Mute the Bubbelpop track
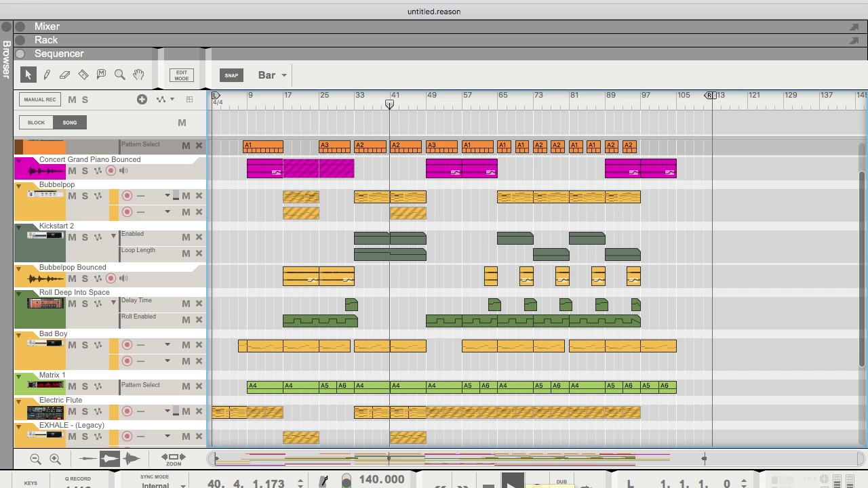Image resolution: width=868 pixels, height=488 pixels. (x=73, y=196)
